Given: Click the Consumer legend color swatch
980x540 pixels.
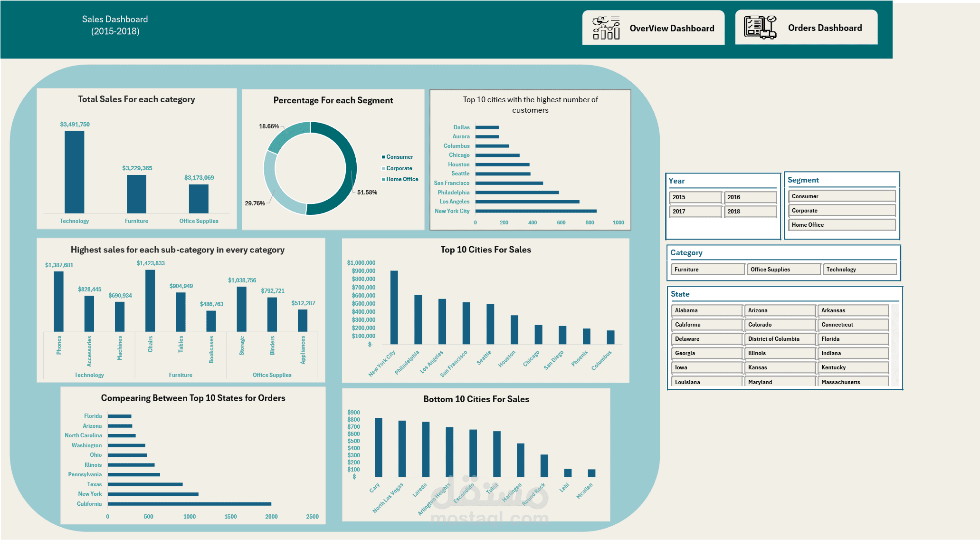Looking at the screenshot, I should (383, 157).
